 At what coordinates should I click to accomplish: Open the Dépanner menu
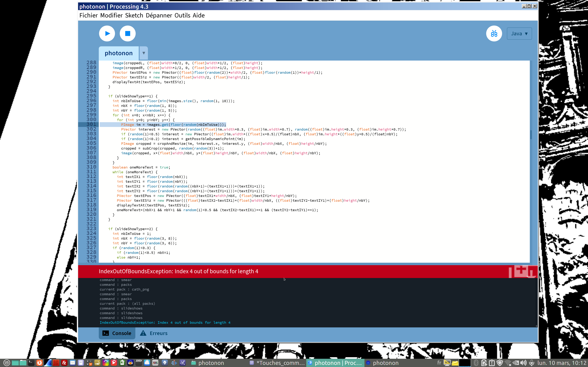(x=159, y=15)
